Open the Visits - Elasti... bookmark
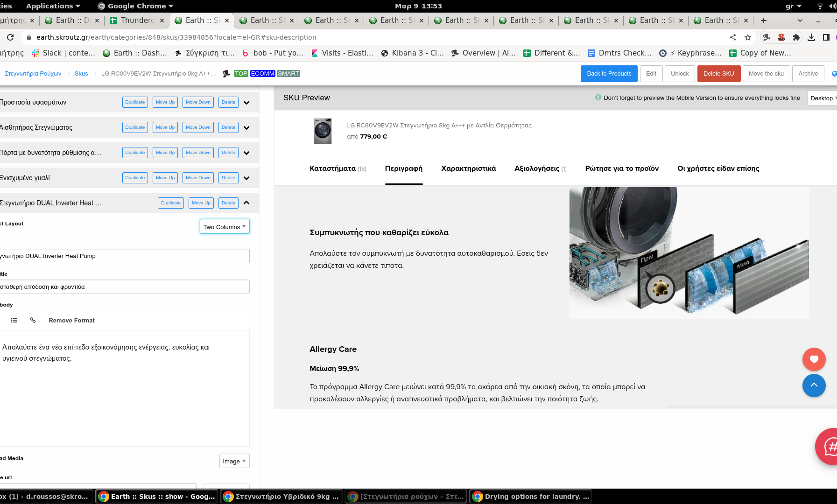Image resolution: width=837 pixels, height=504 pixels. pyautogui.click(x=342, y=53)
